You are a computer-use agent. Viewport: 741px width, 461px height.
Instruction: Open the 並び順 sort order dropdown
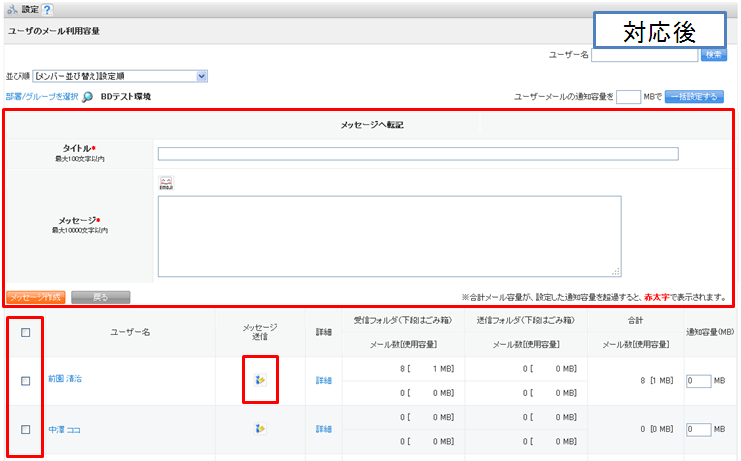[x=120, y=75]
